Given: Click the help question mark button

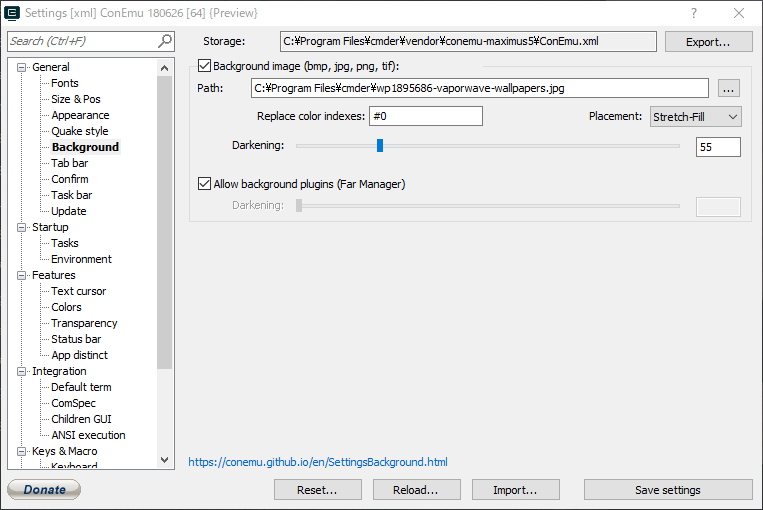Looking at the screenshot, I should tap(694, 13).
